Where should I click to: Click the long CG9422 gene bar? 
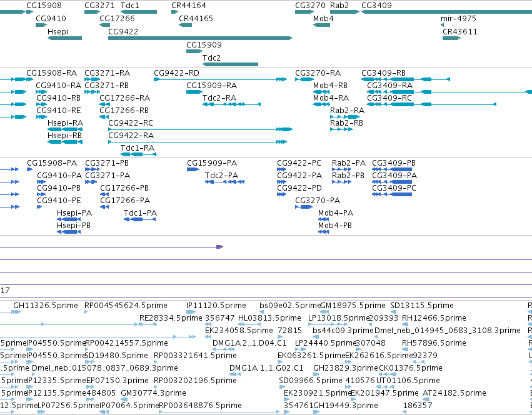point(200,38)
